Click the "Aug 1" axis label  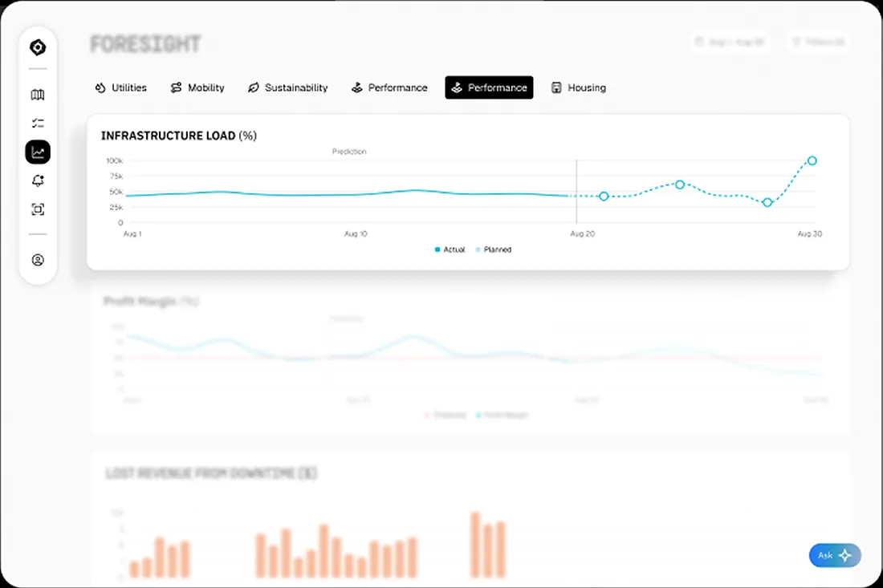(132, 234)
